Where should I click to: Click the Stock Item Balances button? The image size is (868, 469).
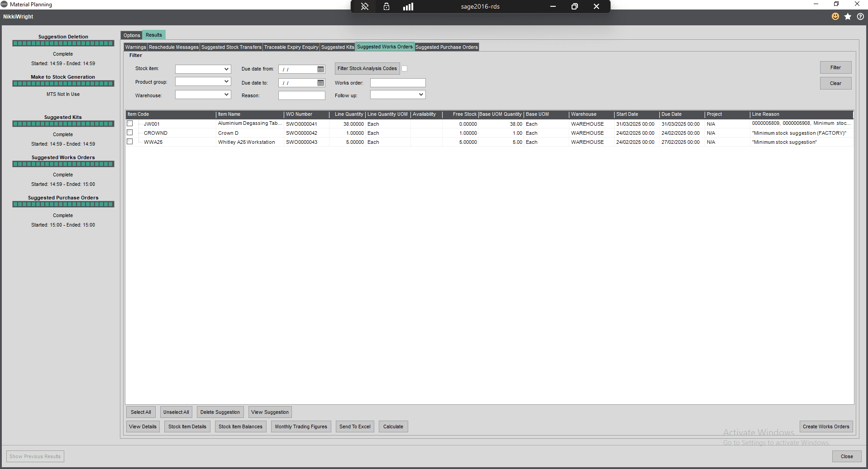click(x=240, y=426)
